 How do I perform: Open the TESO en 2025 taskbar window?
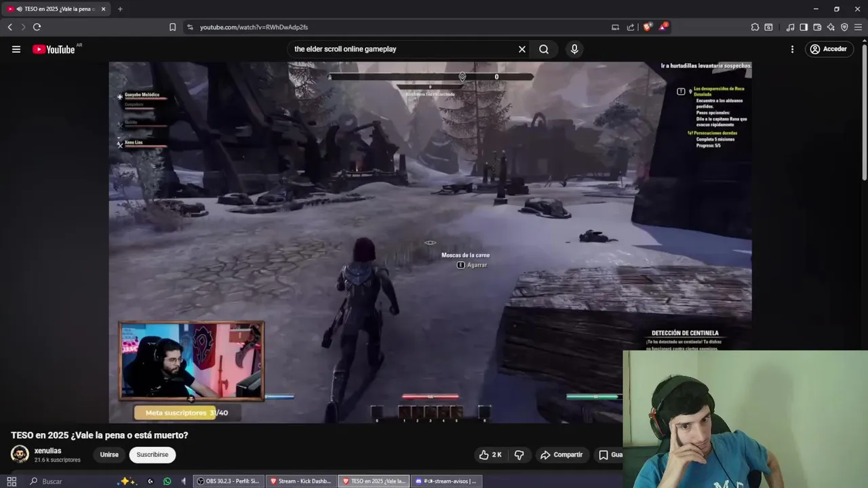pos(374,481)
